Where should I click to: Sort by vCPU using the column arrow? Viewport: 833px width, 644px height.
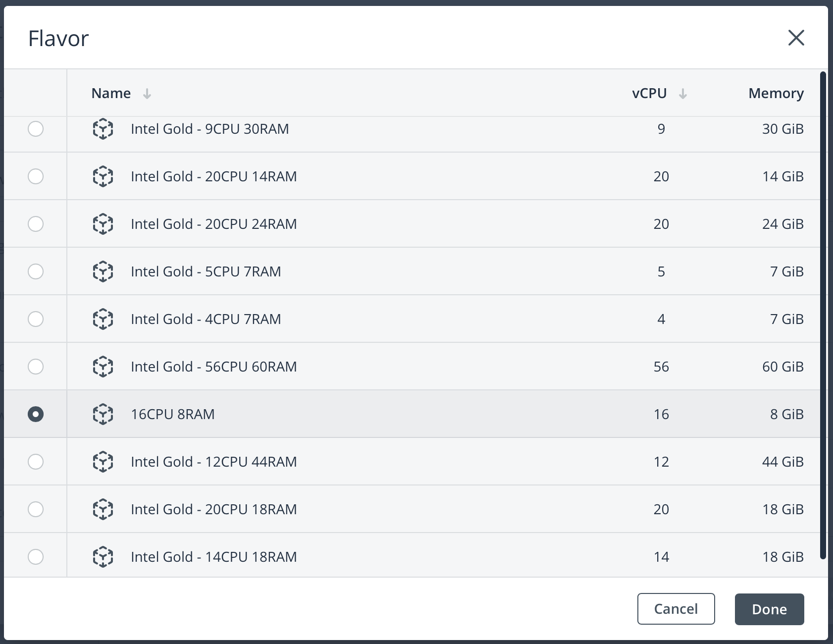tap(682, 94)
